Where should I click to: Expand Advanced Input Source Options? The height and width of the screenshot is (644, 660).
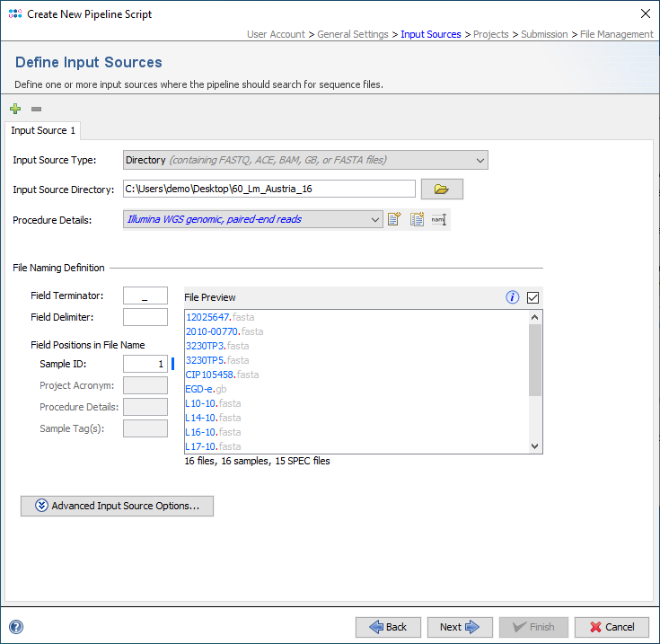pos(117,506)
